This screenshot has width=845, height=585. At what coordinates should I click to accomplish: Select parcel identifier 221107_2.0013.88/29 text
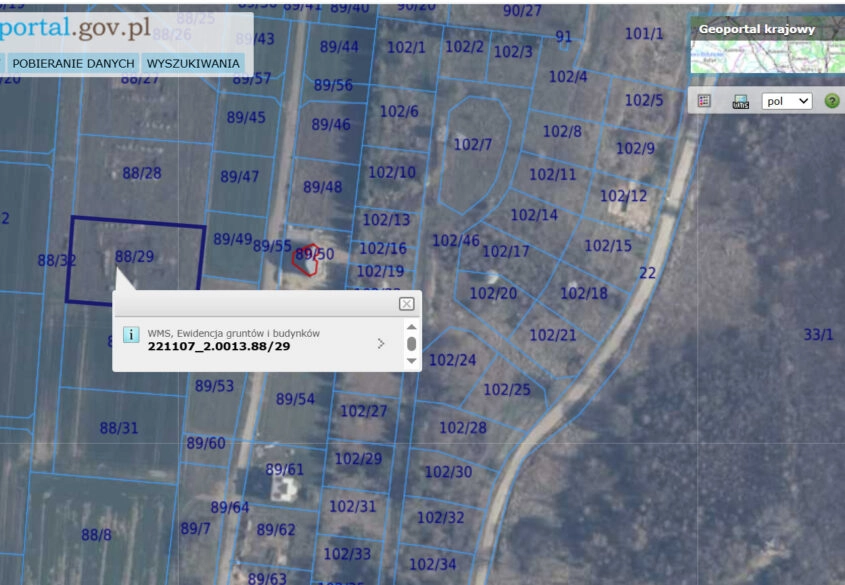(219, 347)
